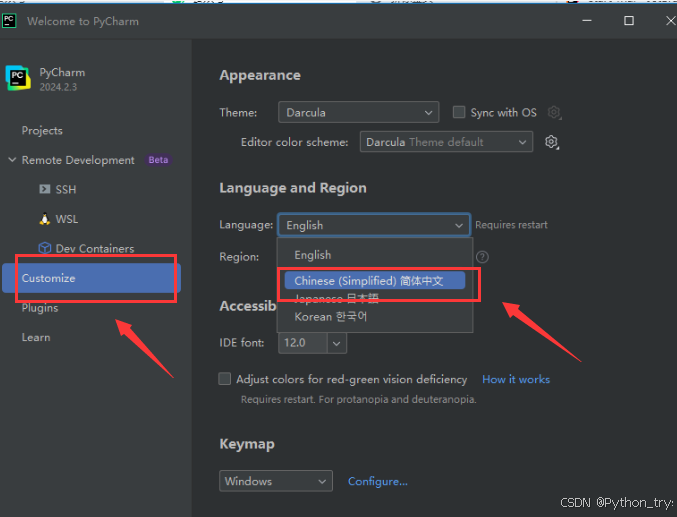Click the Sync with OS gear icon
This screenshot has height=517, width=677.
pos(554,112)
